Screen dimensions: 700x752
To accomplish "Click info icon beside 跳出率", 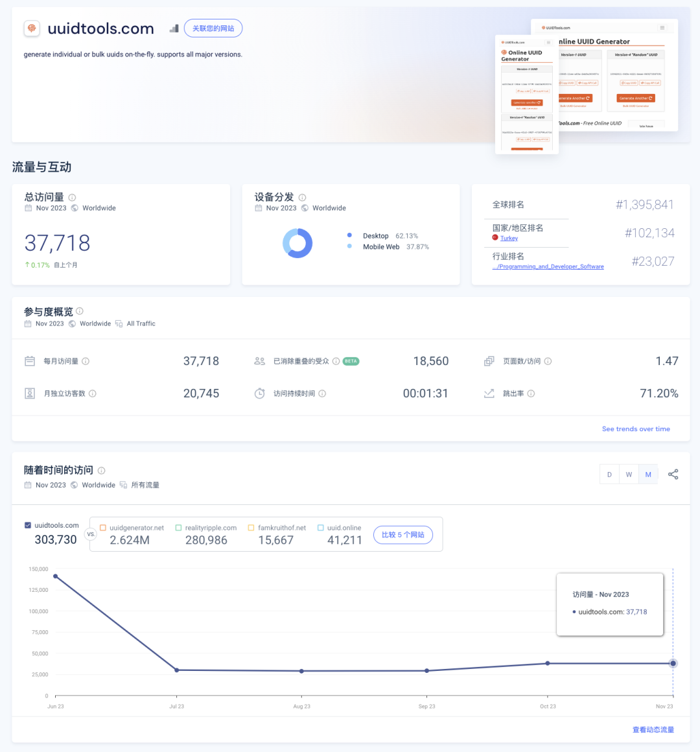I will pos(531,394).
